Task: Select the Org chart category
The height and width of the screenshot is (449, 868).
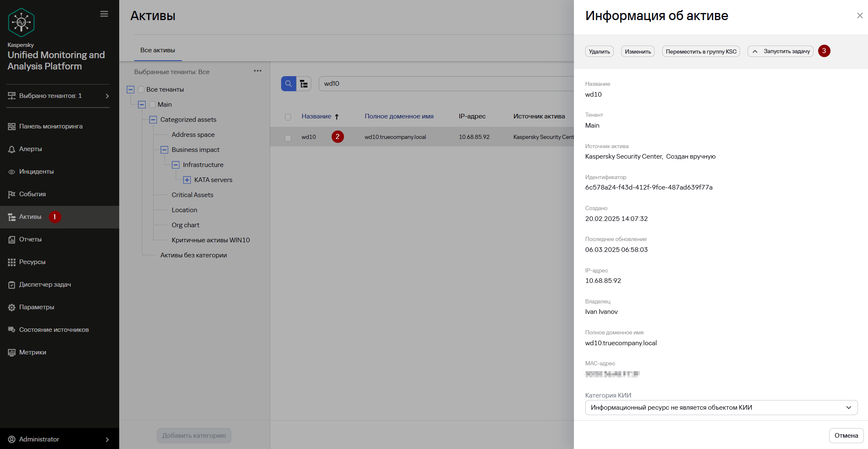Action: point(186,225)
